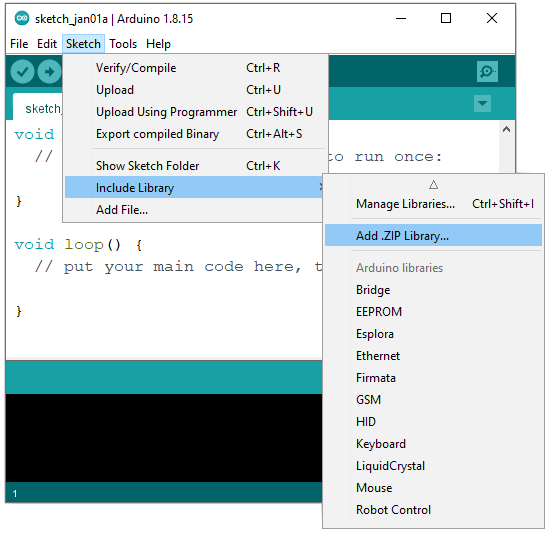Screen dimensions: 550x535
Task: Include the EEPROM library
Action: pyautogui.click(x=433, y=312)
